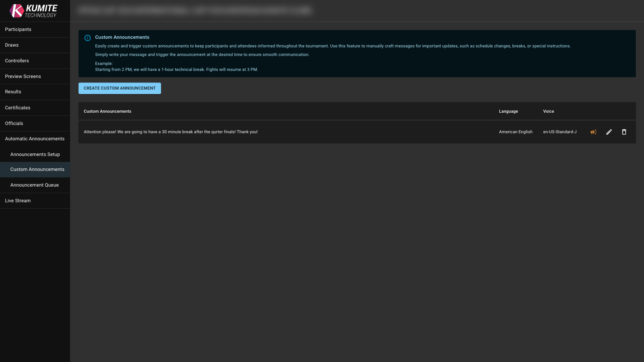Delete the announcement using trash icon
The image size is (644, 362).
(624, 132)
